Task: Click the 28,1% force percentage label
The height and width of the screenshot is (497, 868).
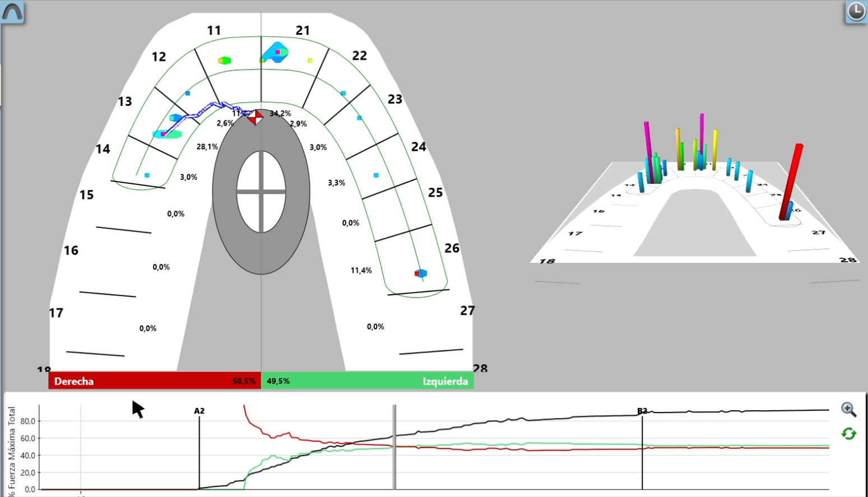Action: coord(207,147)
